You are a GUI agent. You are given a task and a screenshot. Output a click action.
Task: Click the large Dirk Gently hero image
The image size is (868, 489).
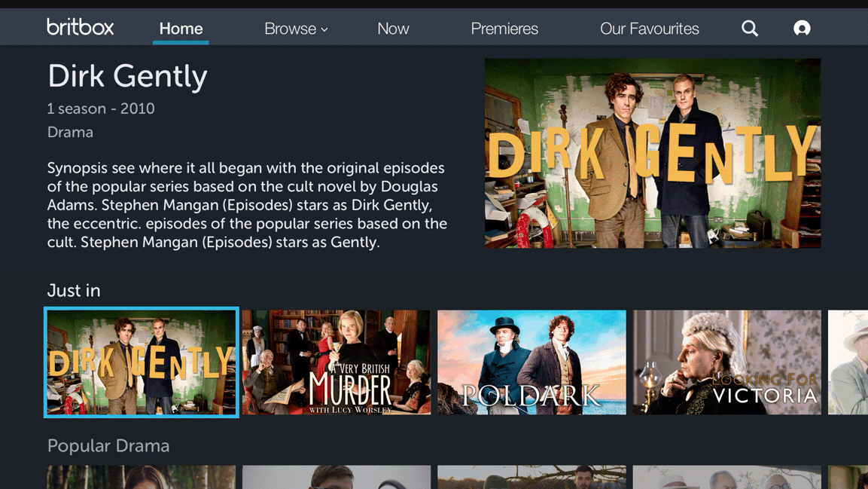[653, 154]
